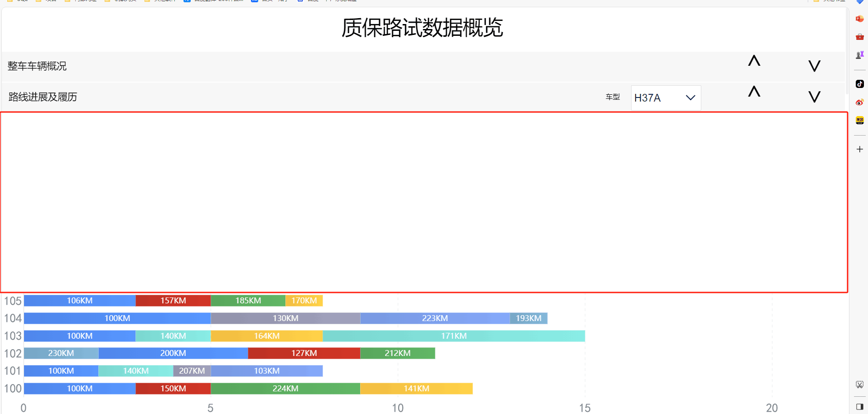
Task: Click the 185KM green bar in row 105
Action: pos(248,301)
